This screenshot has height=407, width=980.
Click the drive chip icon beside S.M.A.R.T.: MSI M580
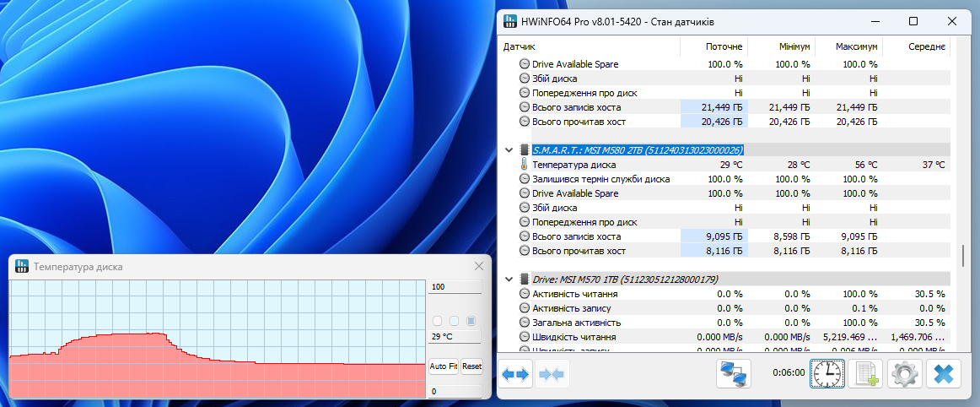coord(525,150)
